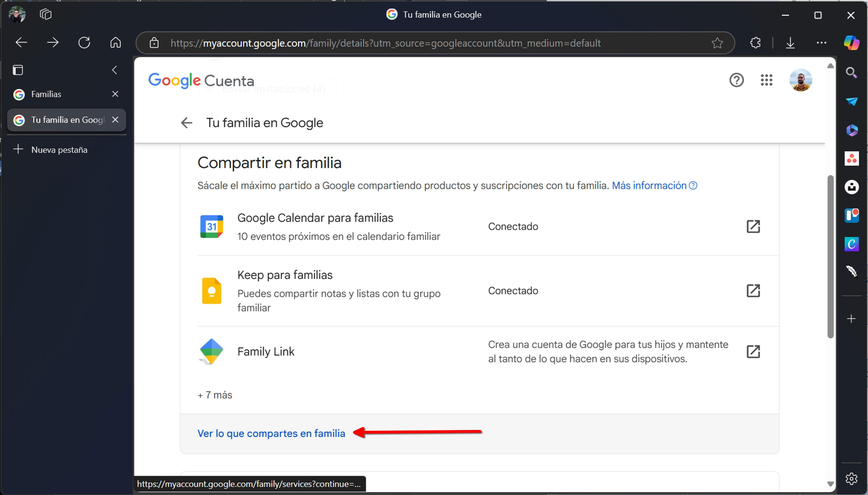The height and width of the screenshot is (495, 868).
Task: Open Family Link external link icon
Action: click(753, 351)
